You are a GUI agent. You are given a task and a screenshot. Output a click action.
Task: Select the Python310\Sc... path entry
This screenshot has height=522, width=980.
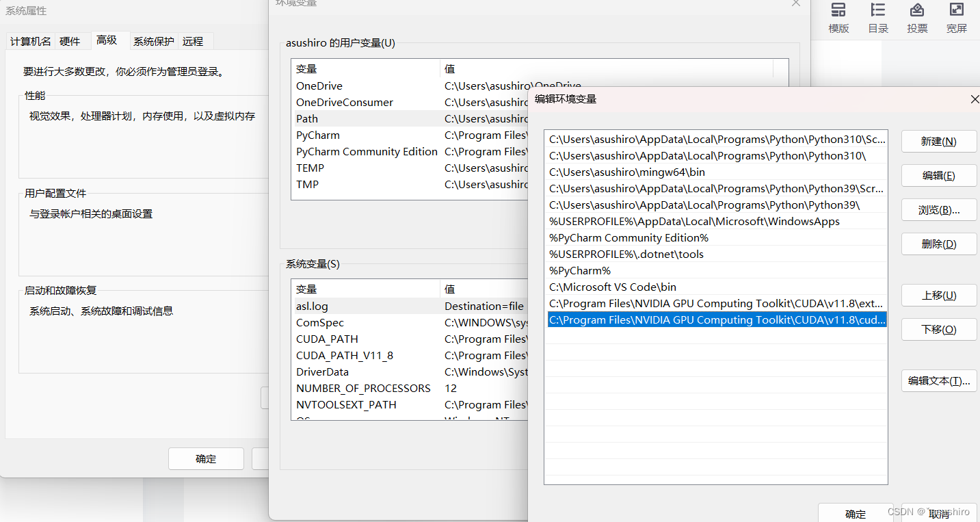tap(716, 140)
